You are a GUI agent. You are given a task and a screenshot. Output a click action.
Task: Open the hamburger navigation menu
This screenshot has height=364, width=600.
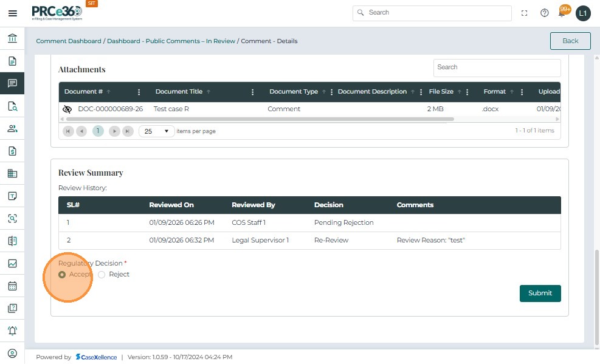13,13
